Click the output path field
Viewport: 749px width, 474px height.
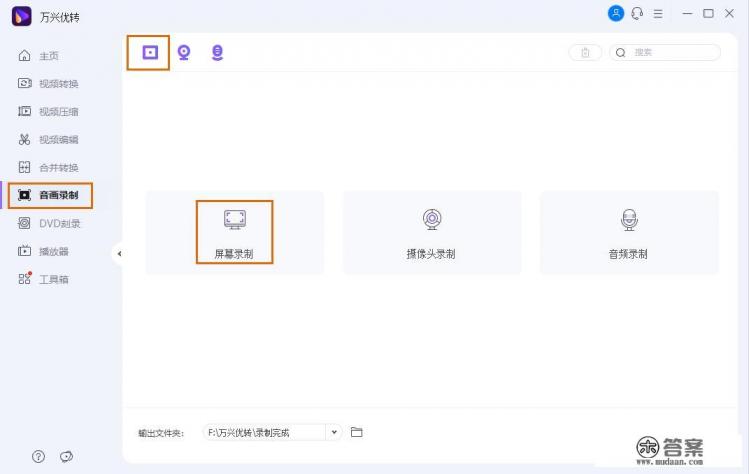coord(264,432)
